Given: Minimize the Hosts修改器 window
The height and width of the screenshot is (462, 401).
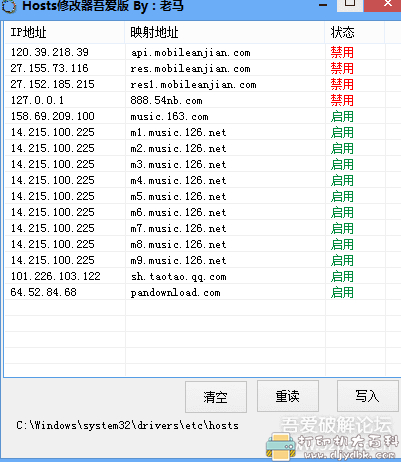Looking at the screenshot, I should point(323,5).
